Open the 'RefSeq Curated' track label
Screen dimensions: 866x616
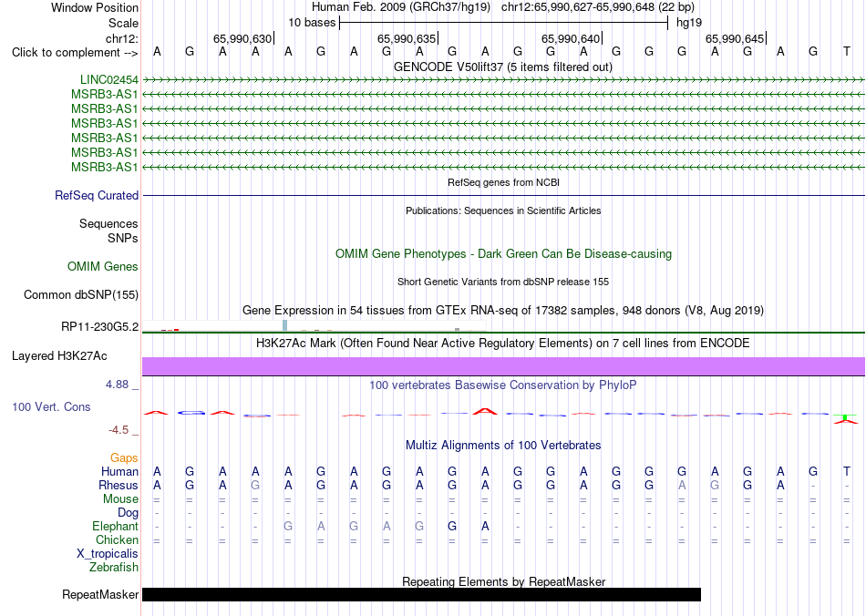[97, 195]
